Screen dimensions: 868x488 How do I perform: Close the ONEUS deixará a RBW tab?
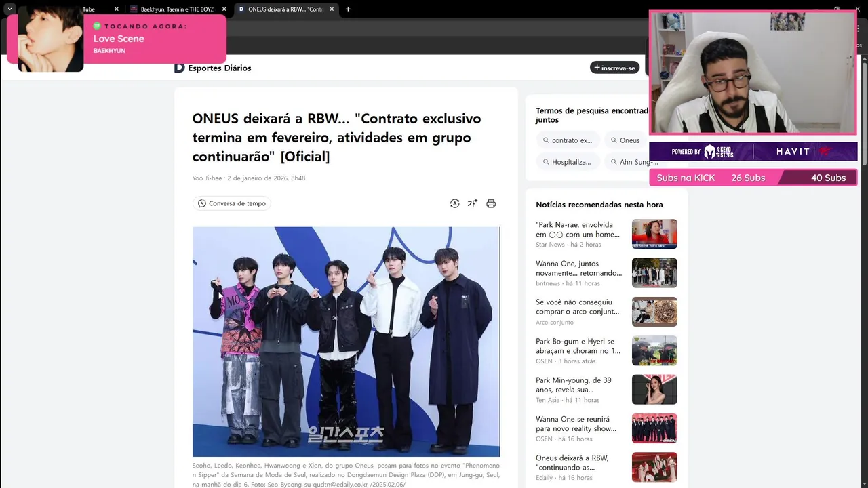pyautogui.click(x=332, y=9)
